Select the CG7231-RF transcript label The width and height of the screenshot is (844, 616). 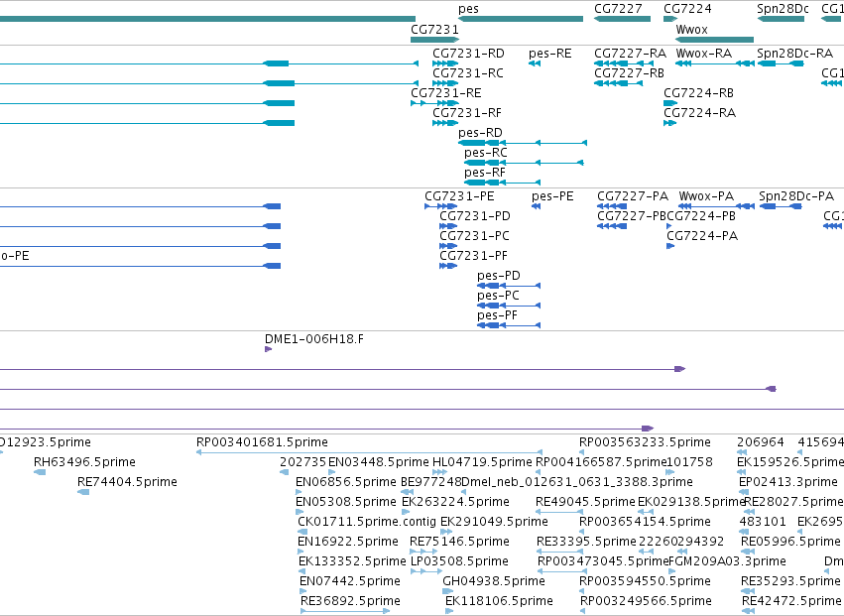pos(467,113)
